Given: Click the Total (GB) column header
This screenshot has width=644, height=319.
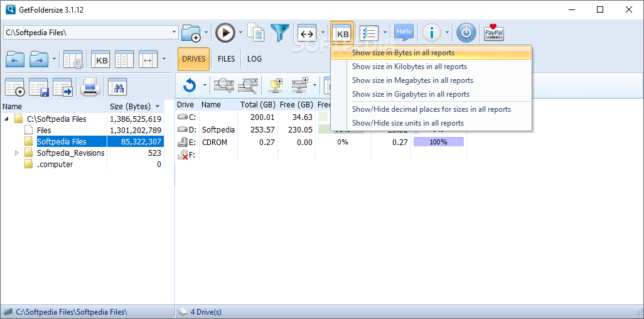Looking at the screenshot, I should (257, 105).
